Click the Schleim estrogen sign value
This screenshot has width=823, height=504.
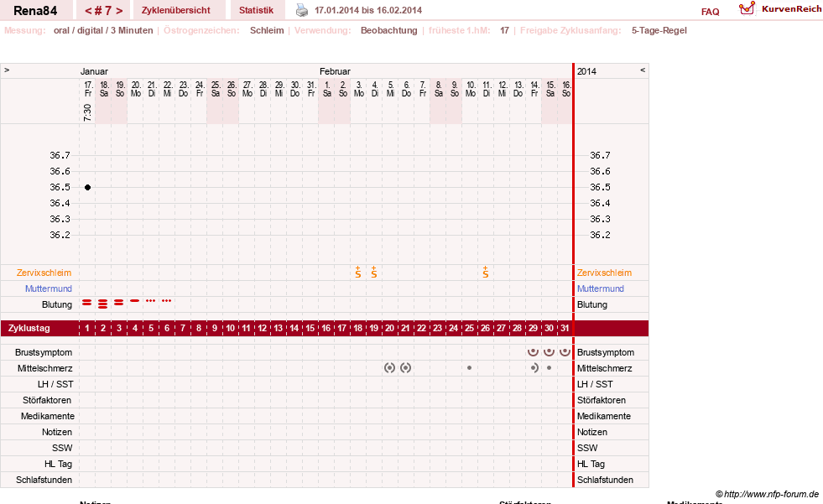click(267, 30)
